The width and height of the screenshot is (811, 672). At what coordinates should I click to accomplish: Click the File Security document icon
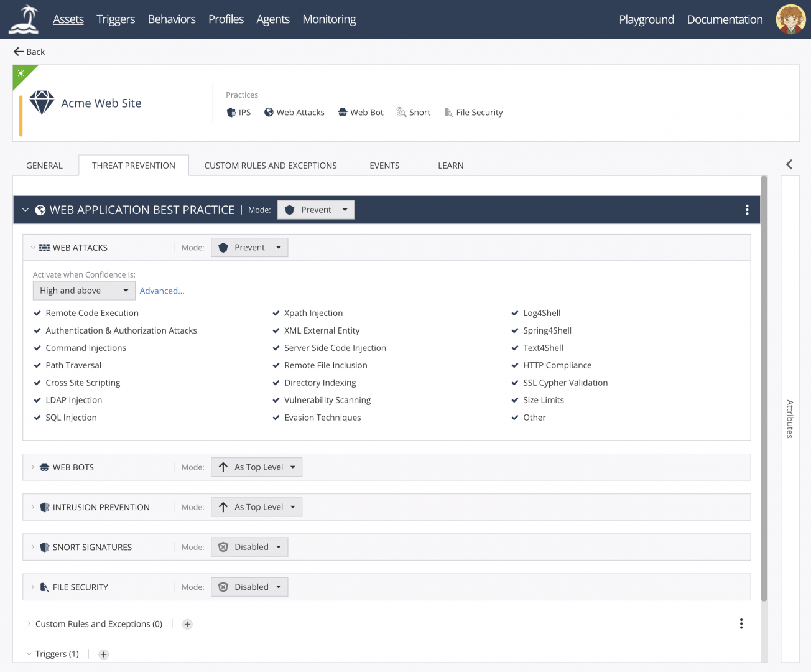(44, 587)
